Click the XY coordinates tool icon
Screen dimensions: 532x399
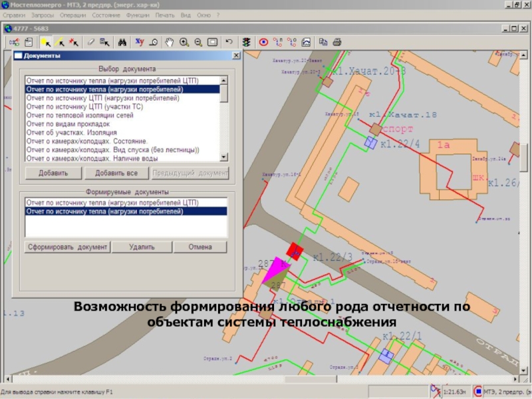pos(140,42)
